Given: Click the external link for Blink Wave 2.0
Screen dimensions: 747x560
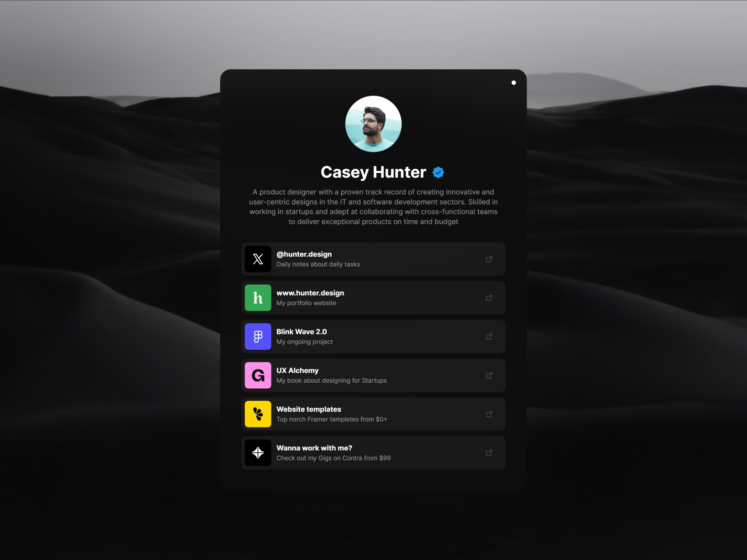Looking at the screenshot, I should [x=489, y=337].
